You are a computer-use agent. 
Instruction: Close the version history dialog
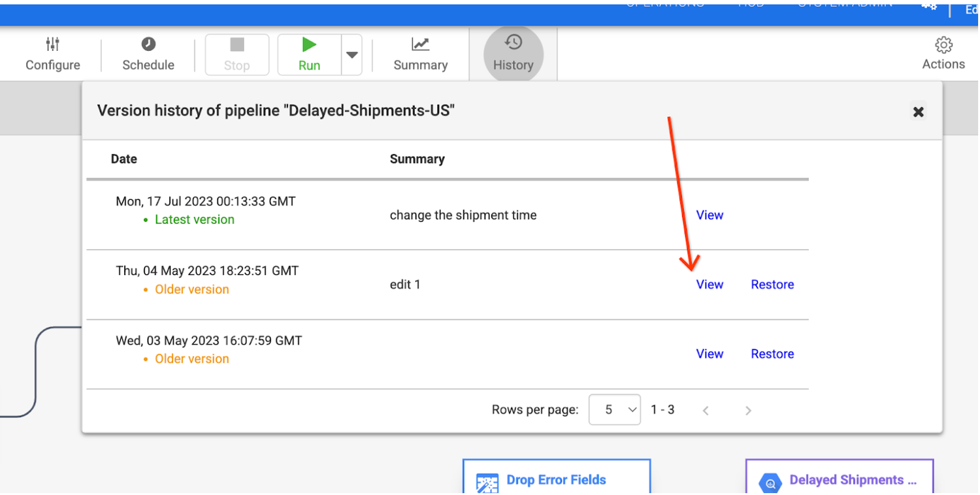[918, 112]
